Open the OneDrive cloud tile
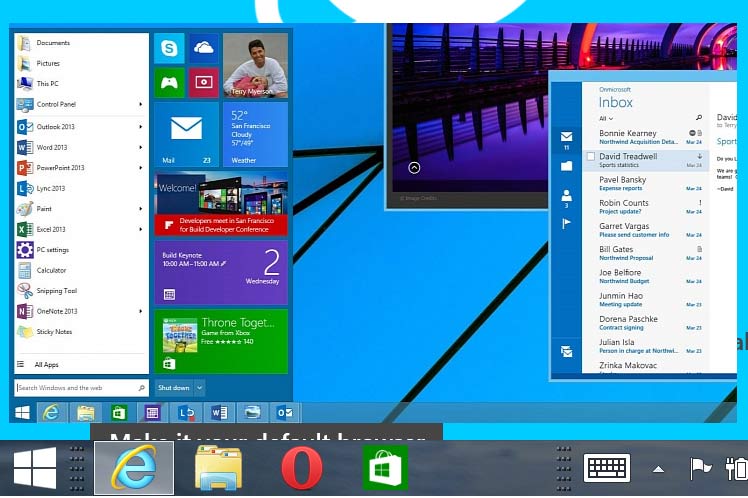Image resolution: width=748 pixels, height=498 pixels. point(204,48)
